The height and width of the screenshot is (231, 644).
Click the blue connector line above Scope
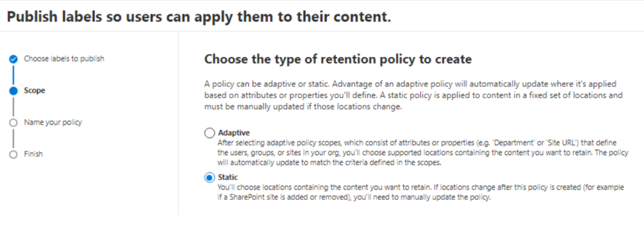point(14,75)
